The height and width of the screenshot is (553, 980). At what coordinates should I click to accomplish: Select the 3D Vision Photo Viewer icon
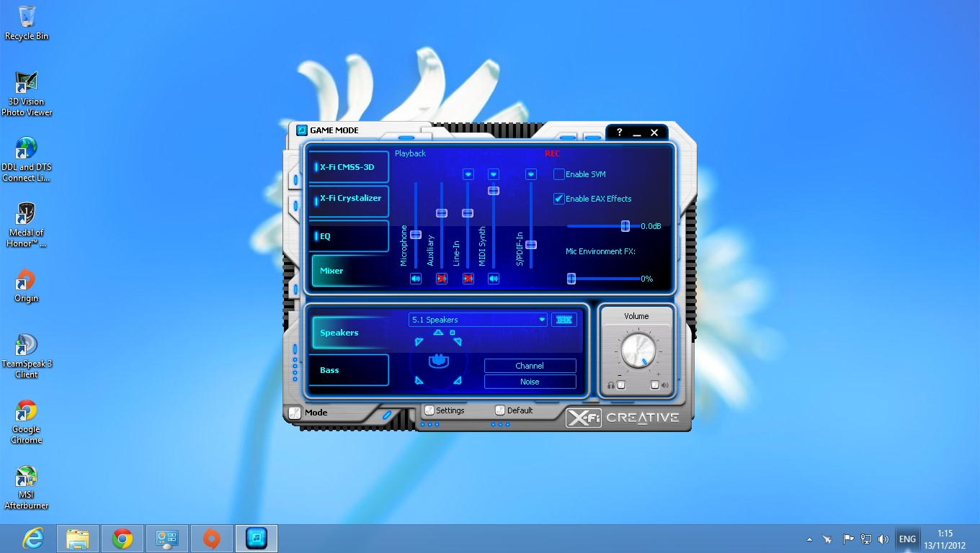pyautogui.click(x=27, y=94)
